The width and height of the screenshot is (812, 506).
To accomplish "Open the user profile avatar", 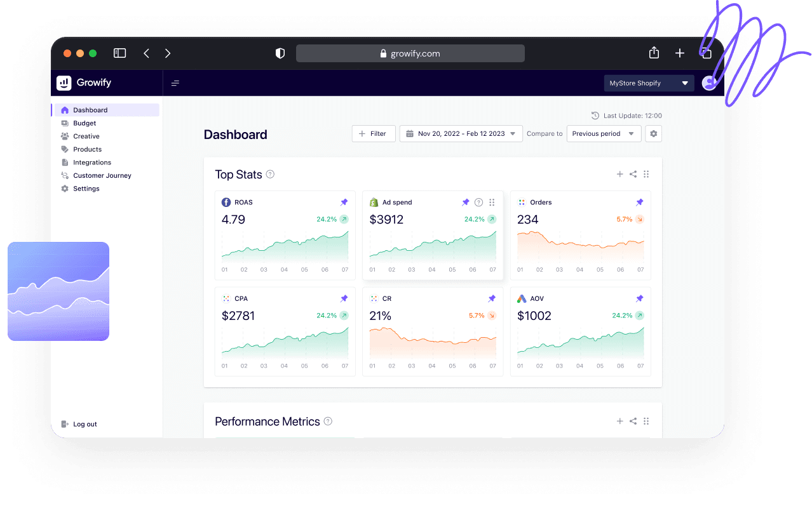I will 708,83.
